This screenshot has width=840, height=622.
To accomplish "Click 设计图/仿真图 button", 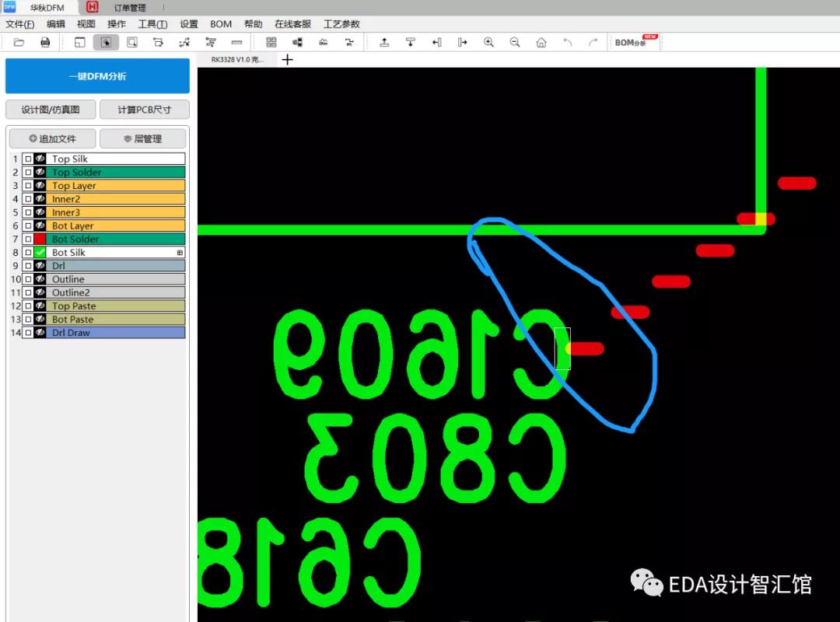I will point(51,110).
